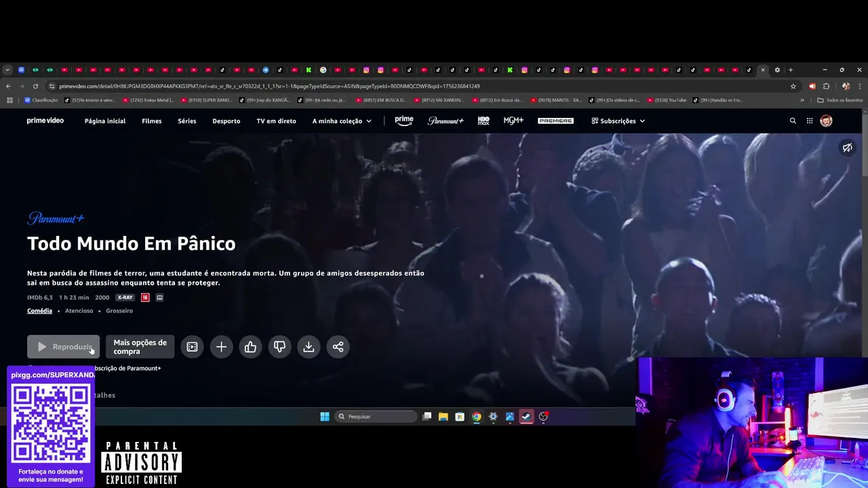
Task: Expand hidden bookmarks with the chevron
Action: (802, 100)
